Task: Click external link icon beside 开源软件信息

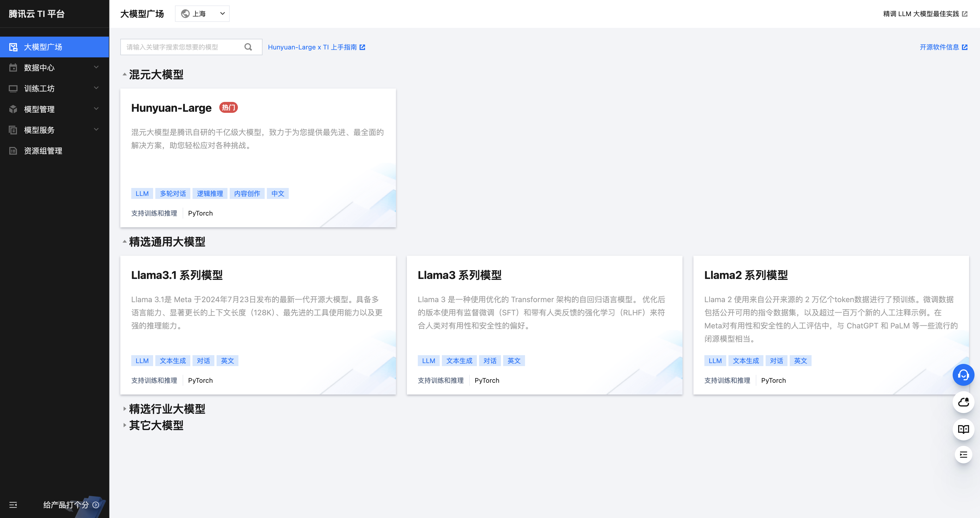Action: click(965, 47)
